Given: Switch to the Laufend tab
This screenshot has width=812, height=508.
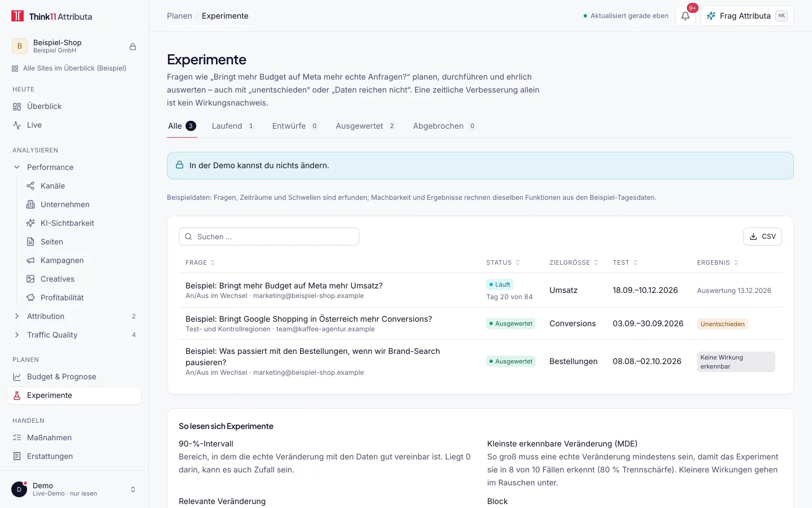Looking at the screenshot, I should pyautogui.click(x=233, y=126).
